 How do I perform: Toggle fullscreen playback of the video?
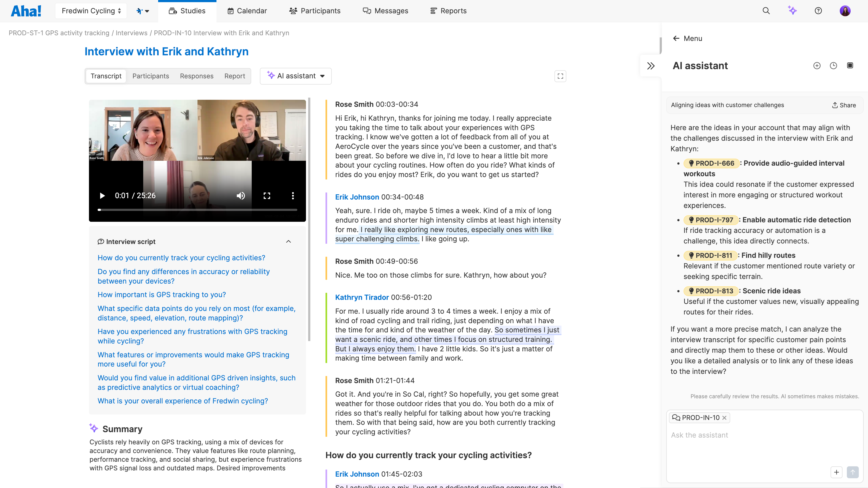pyautogui.click(x=267, y=196)
